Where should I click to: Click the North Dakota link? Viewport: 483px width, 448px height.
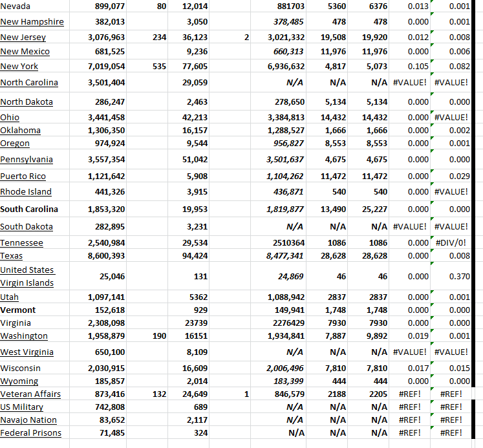(x=27, y=101)
